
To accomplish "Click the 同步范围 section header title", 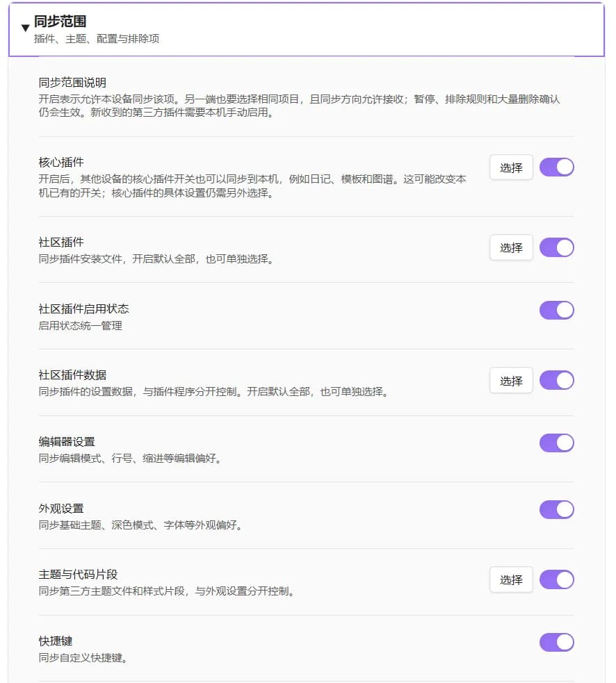I will (60, 21).
